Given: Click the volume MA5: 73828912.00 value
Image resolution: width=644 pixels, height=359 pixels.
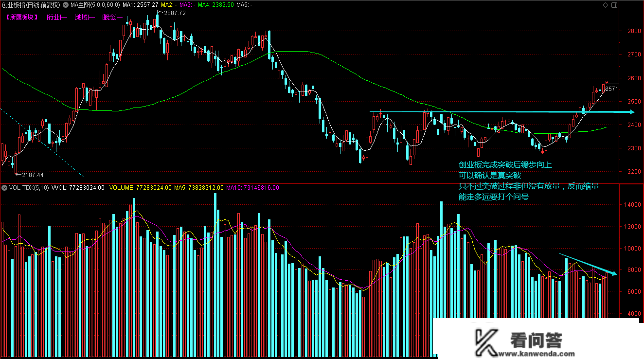Looking at the screenshot, I should (199, 187).
